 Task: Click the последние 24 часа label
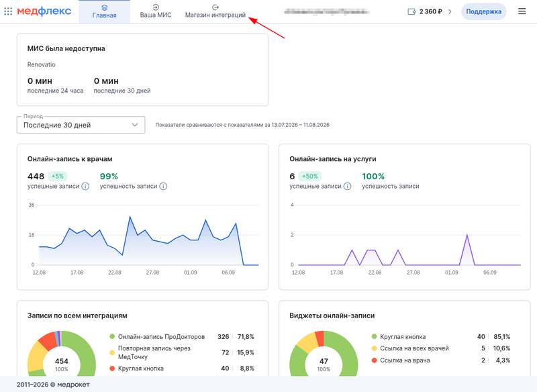[56, 91]
